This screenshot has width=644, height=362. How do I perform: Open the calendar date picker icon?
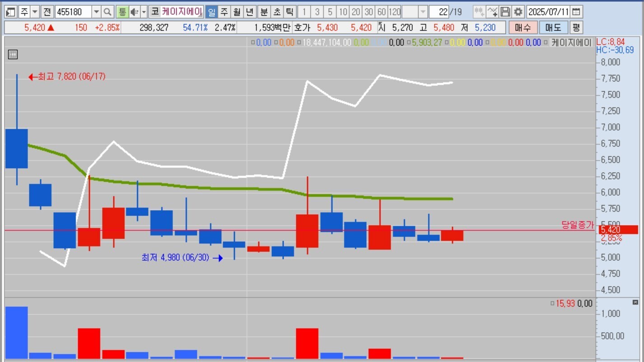pos(577,12)
